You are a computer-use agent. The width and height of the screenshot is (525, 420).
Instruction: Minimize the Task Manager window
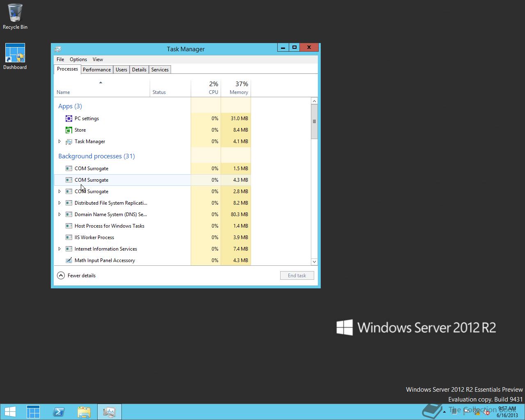point(283,48)
